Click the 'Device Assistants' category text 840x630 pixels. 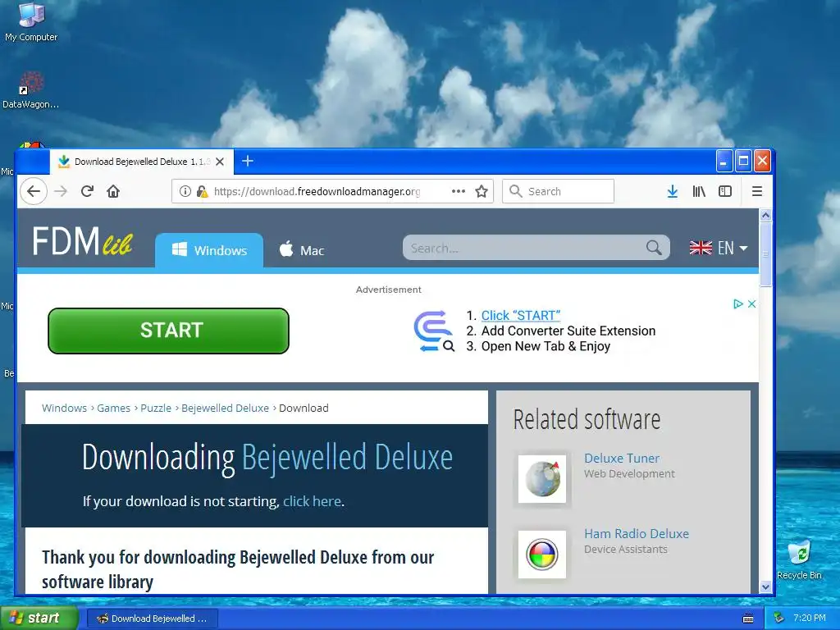click(x=626, y=549)
